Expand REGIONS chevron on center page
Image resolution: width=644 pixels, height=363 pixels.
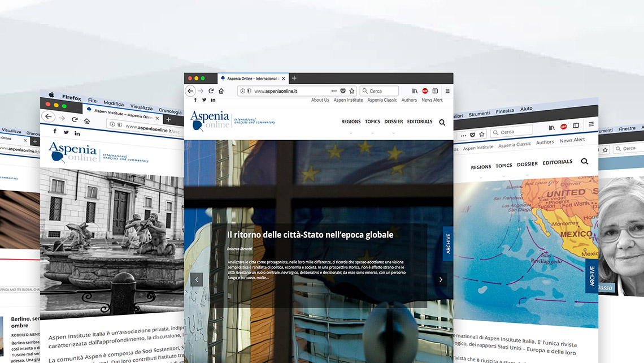351,133
